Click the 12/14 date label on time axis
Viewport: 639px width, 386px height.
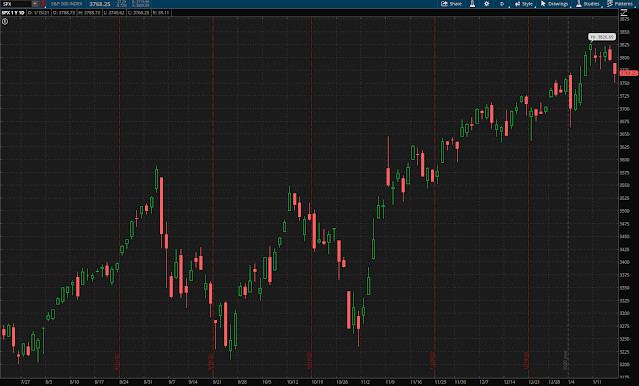[x=509, y=382]
